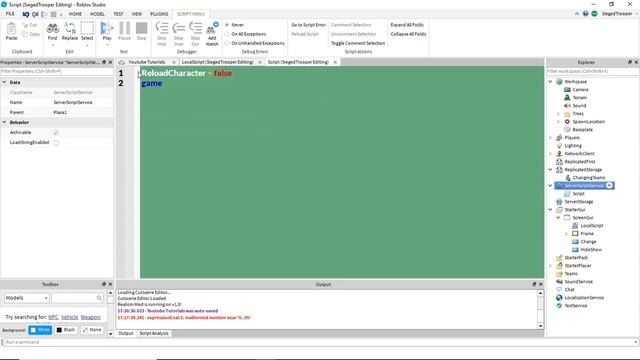Switch to the MODEL ribbon tab
Viewport: 640px width, 360px height.
click(97, 14)
